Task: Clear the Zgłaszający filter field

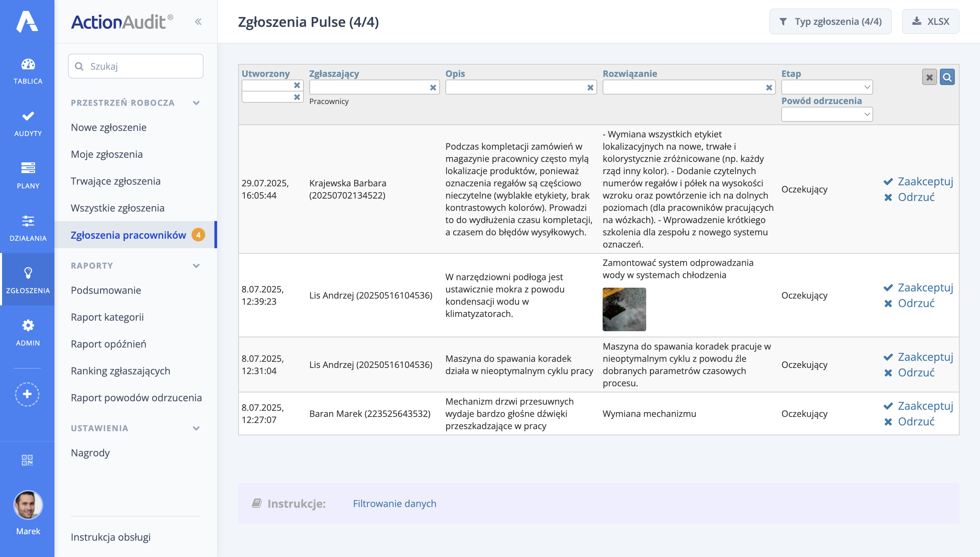Action: click(434, 87)
